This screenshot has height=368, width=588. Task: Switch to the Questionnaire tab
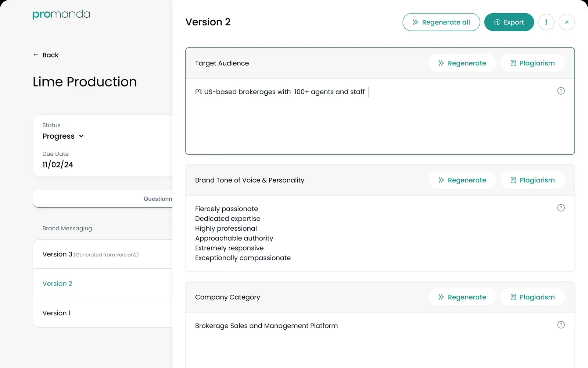[158, 199]
